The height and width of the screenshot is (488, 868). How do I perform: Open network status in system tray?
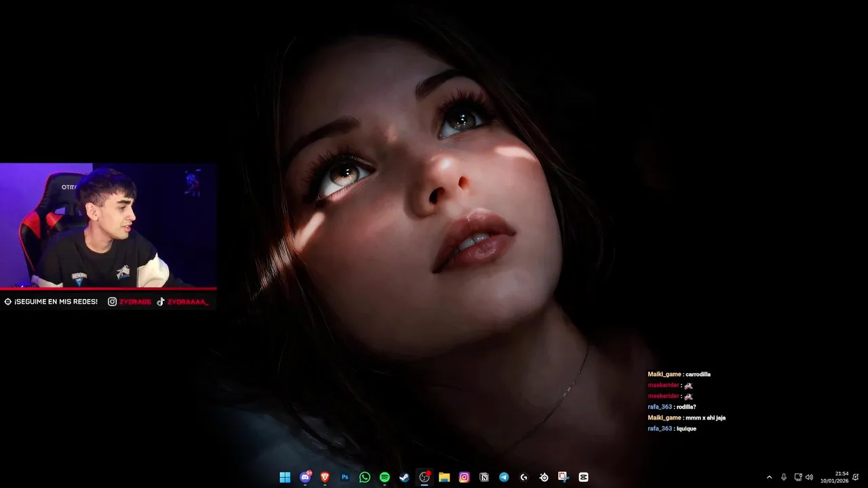coord(798,477)
